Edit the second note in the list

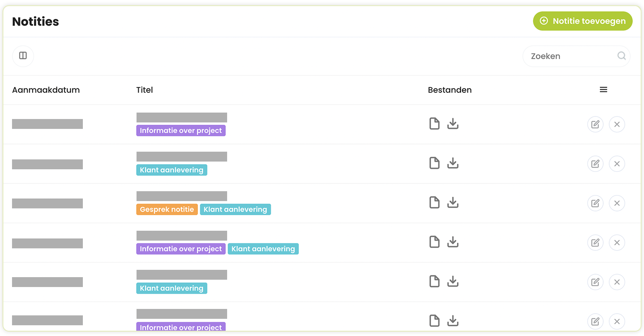(x=595, y=164)
